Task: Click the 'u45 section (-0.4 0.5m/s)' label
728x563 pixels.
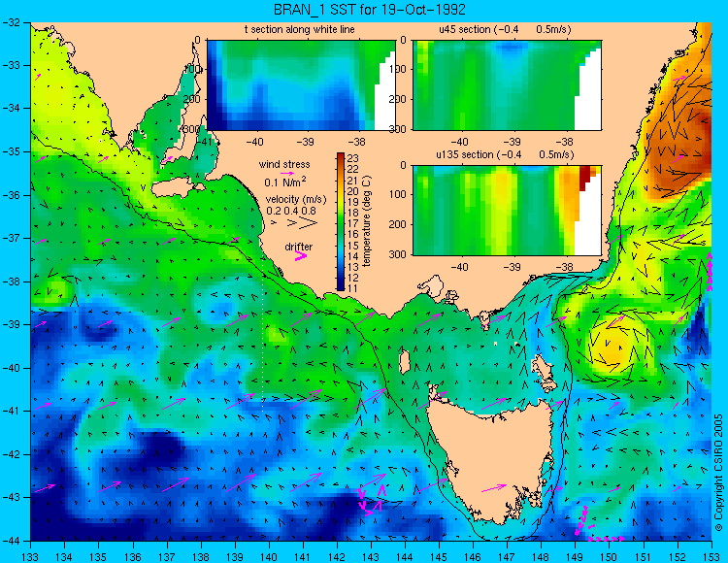Action: pos(505,29)
